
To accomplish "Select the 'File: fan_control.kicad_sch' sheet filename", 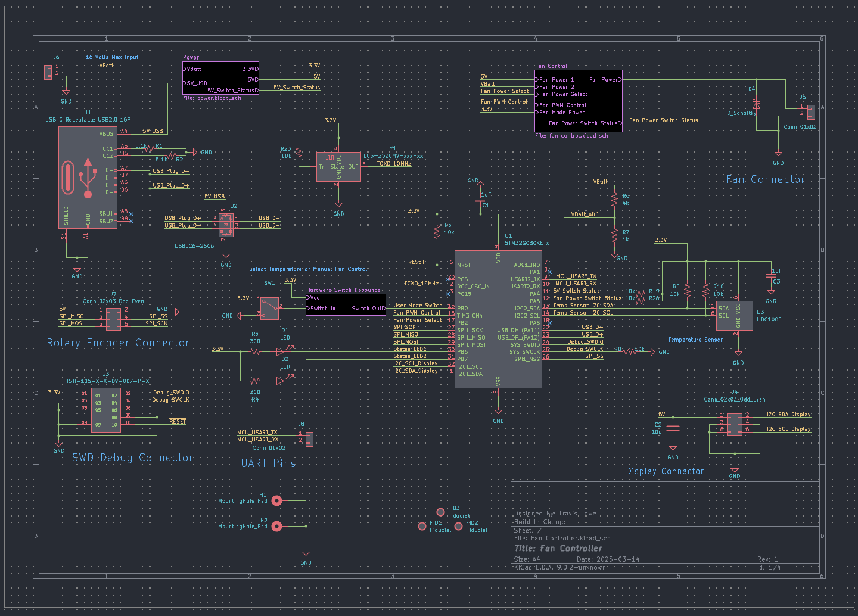I will click(x=571, y=136).
